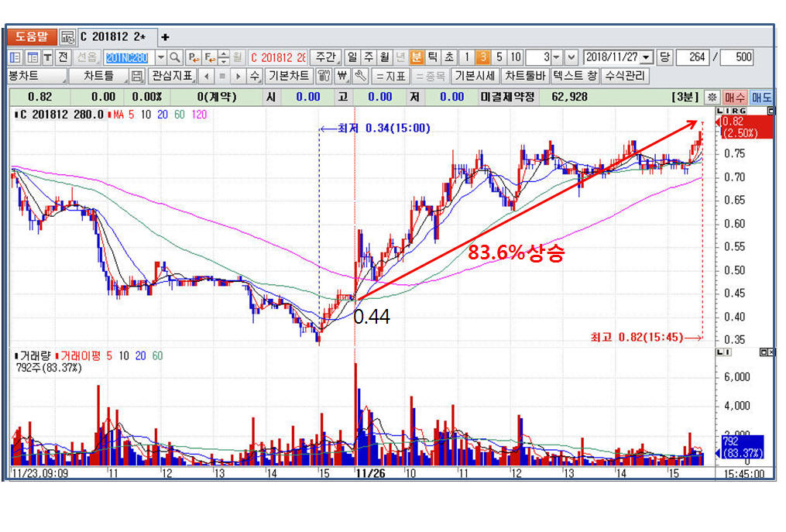Click the wrench settings icon
This screenshot has height=532, width=786.
tap(360, 76)
